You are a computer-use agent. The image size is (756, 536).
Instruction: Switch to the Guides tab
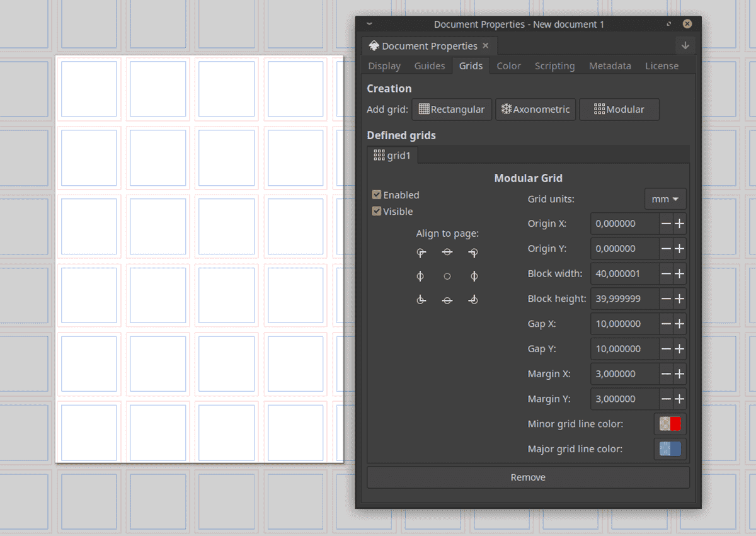pyautogui.click(x=430, y=66)
